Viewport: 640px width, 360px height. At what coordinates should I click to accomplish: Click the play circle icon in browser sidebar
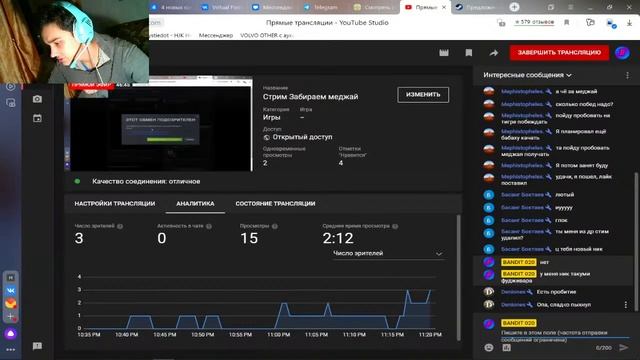[11, 87]
